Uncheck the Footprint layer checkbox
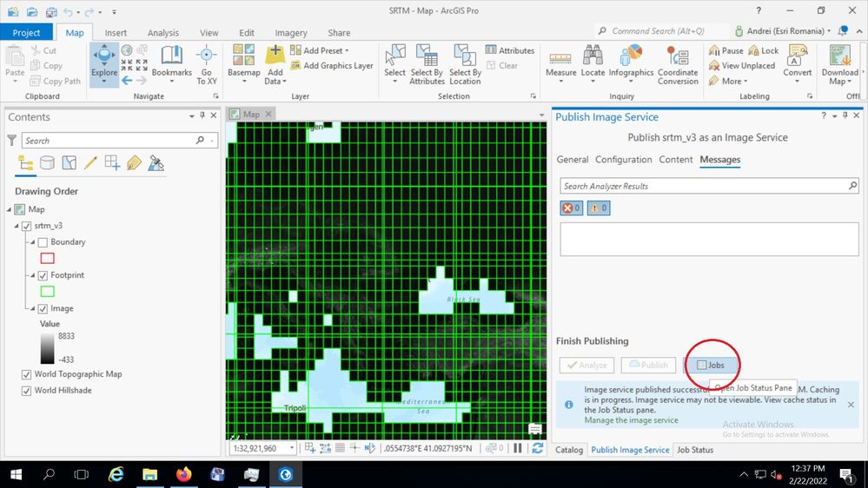 click(x=43, y=275)
